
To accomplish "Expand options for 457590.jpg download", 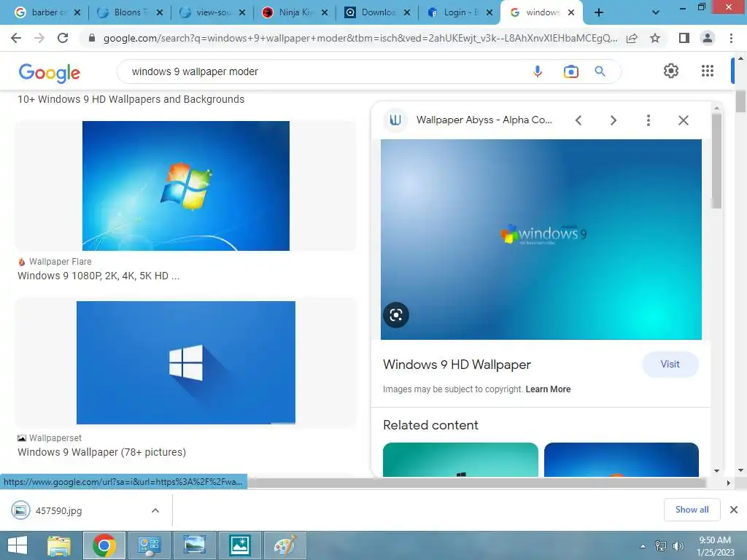I will tap(155, 510).
